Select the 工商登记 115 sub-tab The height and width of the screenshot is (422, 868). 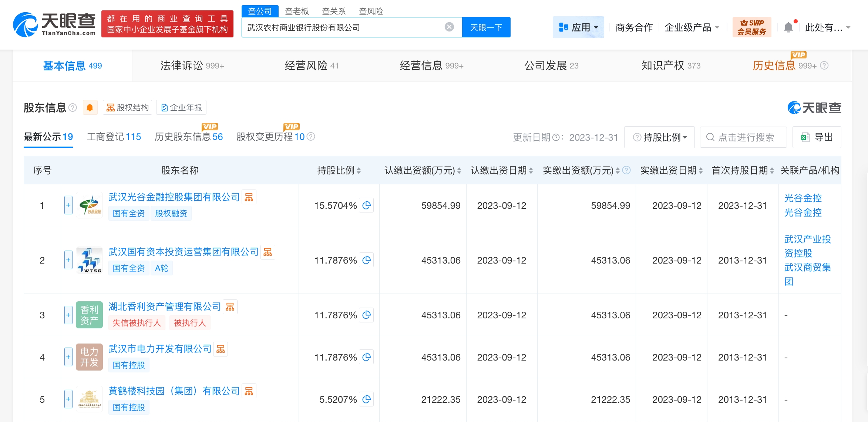[114, 137]
